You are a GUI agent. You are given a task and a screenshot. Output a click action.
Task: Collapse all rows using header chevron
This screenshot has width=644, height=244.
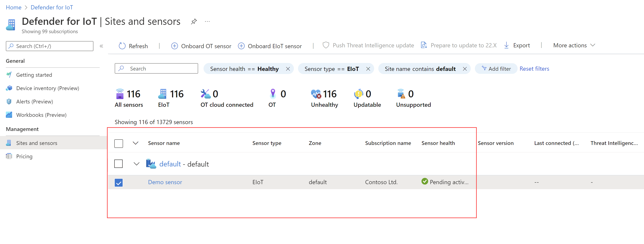(x=136, y=143)
